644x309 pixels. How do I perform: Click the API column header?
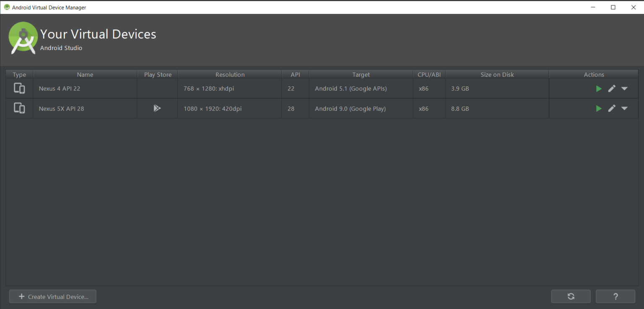(295, 74)
